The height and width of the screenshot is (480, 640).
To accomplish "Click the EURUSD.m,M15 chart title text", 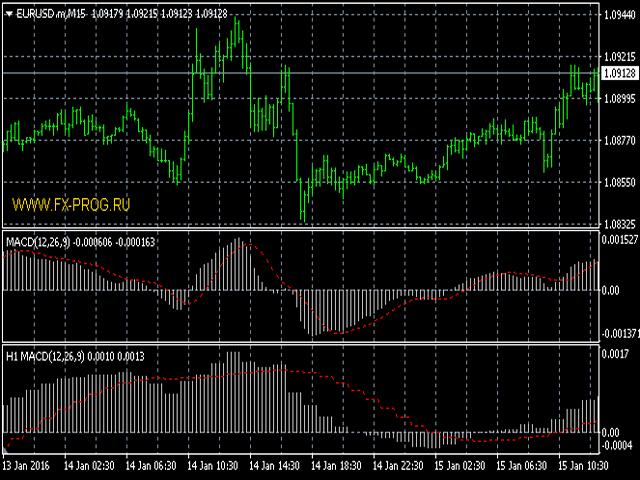I will (50, 11).
